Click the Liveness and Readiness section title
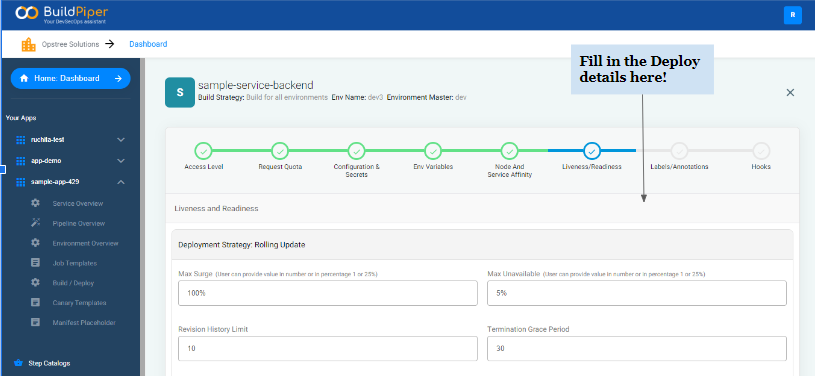 click(216, 209)
